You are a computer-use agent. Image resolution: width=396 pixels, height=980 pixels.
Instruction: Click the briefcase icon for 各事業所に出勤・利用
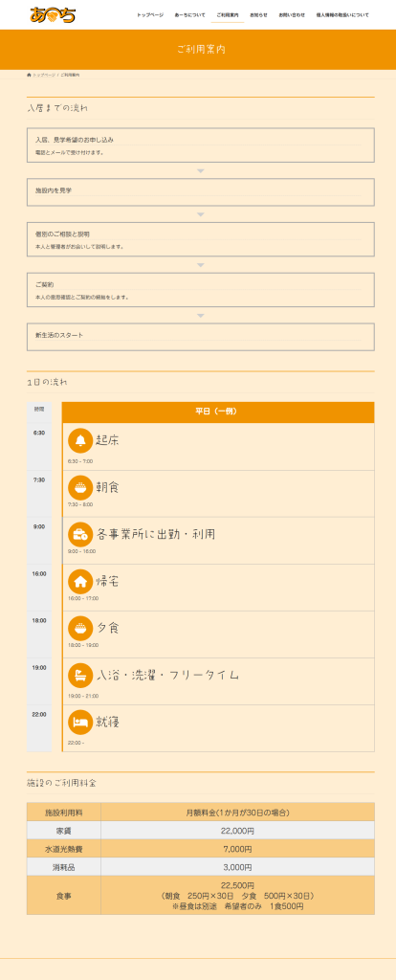80,534
